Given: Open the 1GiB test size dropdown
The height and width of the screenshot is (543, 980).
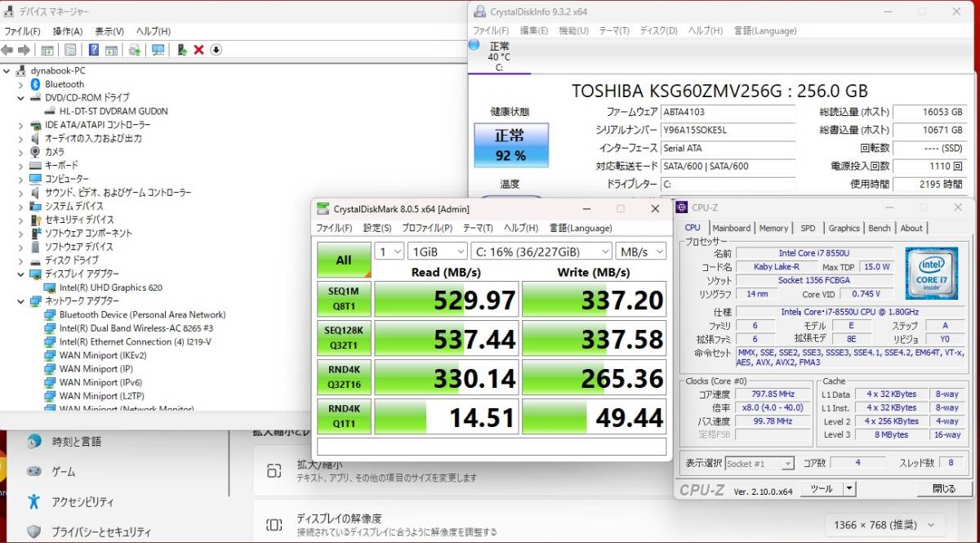Looking at the screenshot, I should coord(438,251).
